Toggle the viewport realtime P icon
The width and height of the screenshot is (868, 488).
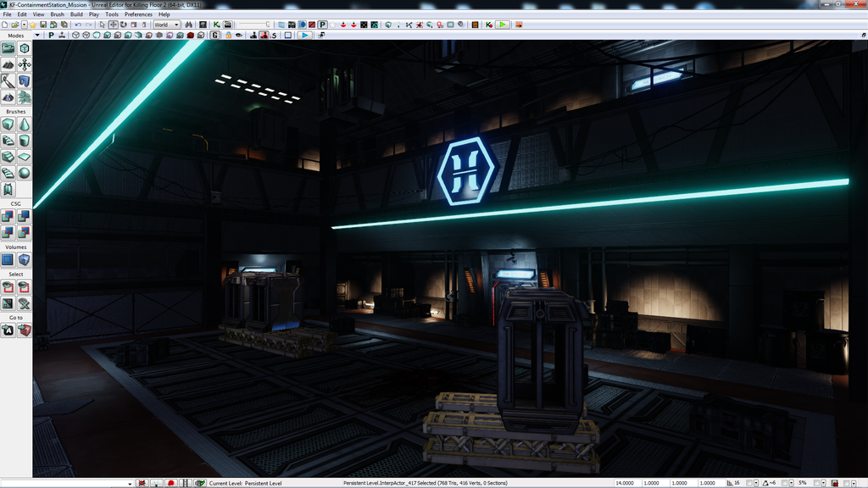(x=51, y=36)
